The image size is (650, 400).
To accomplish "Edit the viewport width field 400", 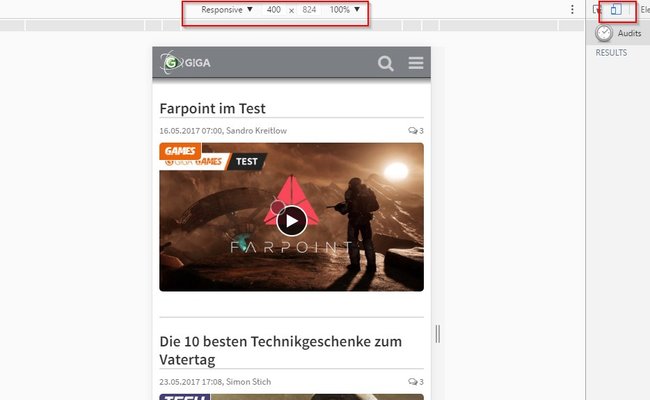I will coord(274,10).
